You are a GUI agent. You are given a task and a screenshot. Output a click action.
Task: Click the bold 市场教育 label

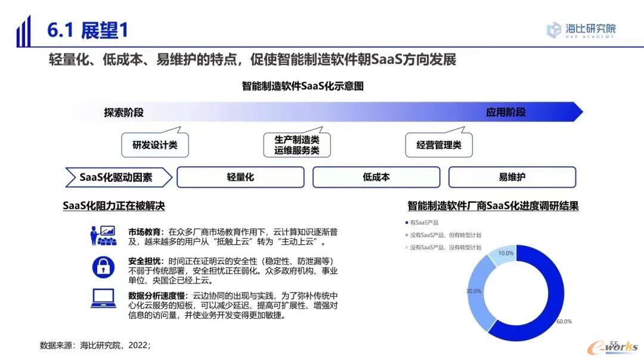point(144,232)
